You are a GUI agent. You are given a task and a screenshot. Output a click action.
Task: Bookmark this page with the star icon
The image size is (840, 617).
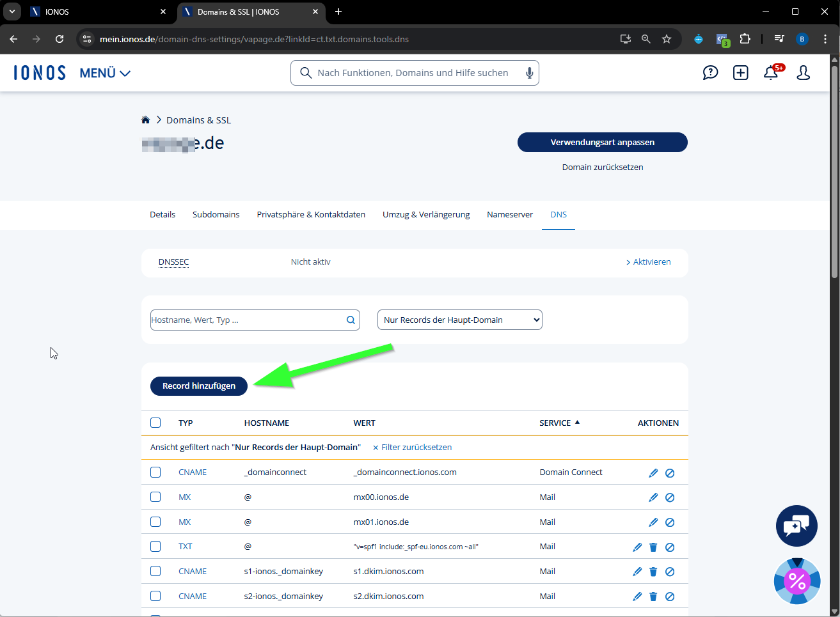click(667, 39)
